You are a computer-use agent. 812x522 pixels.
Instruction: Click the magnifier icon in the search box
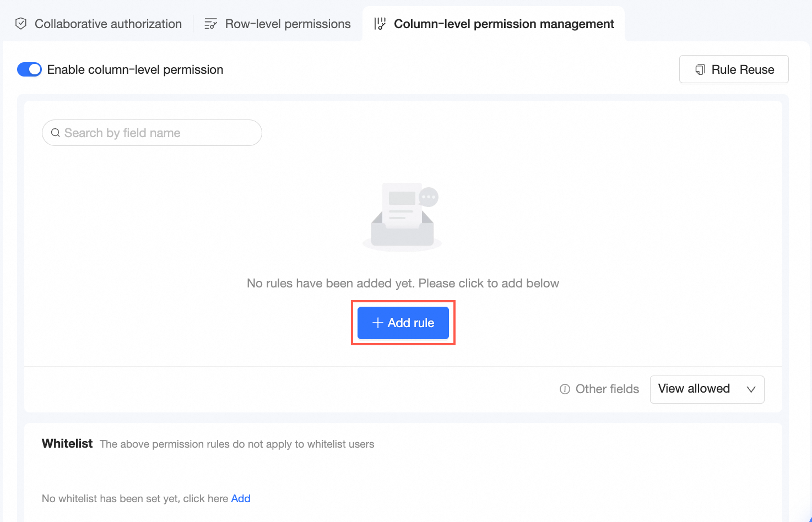tap(56, 133)
